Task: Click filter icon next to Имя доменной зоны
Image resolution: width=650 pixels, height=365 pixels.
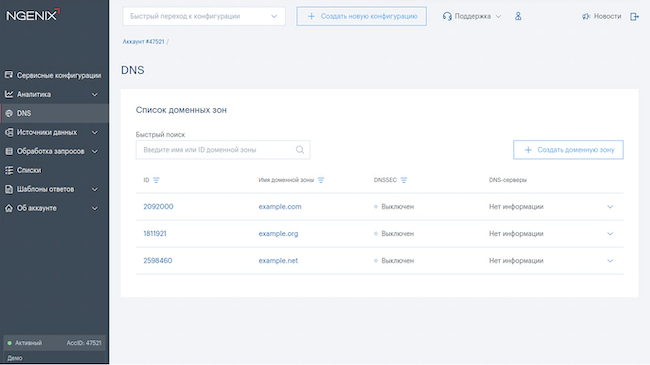Action: 321,180
